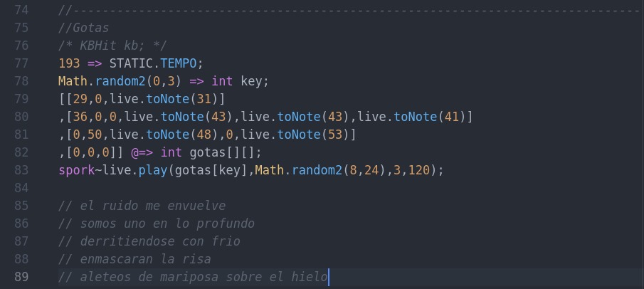
Task: Click line number 83 in the gutter
Action: point(21,170)
